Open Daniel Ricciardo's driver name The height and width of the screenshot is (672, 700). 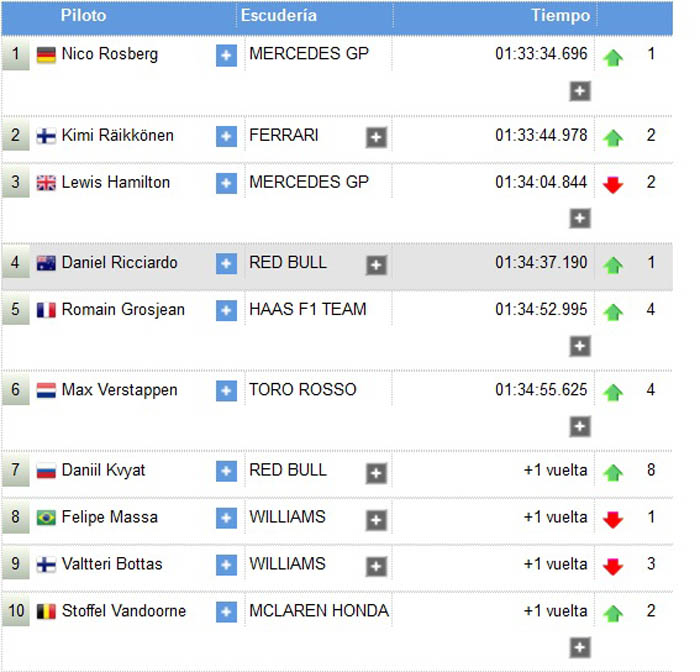119,263
